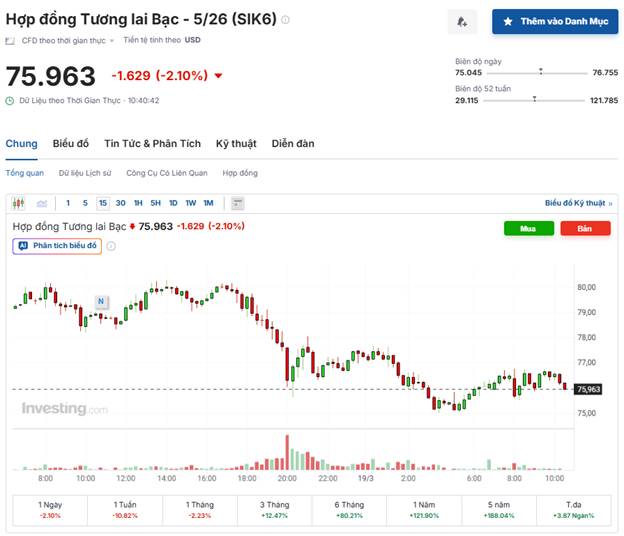Viewport: 624px width, 536px height.
Task: Click the Thêm vào Danh Mục button
Action: (x=554, y=21)
